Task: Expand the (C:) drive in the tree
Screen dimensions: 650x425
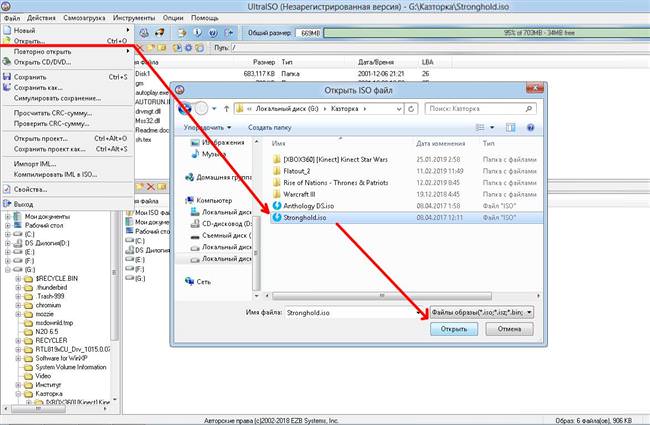Action: click(7, 234)
